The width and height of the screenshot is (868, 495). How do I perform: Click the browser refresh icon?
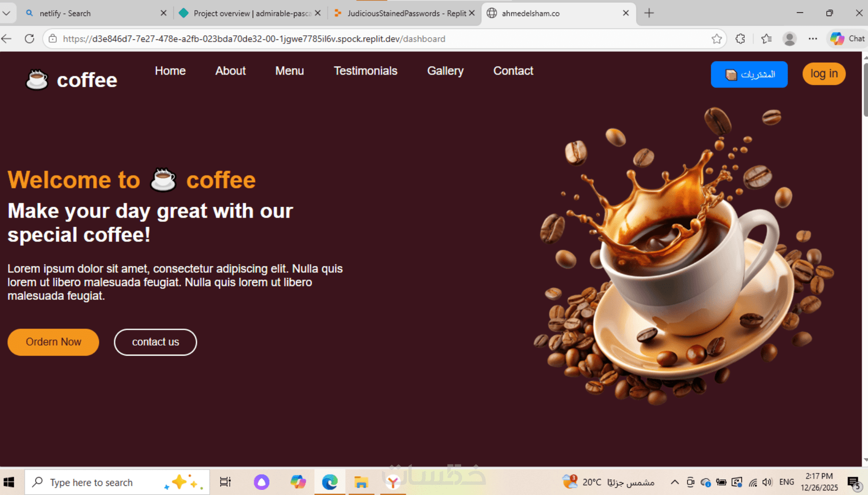[x=29, y=39]
